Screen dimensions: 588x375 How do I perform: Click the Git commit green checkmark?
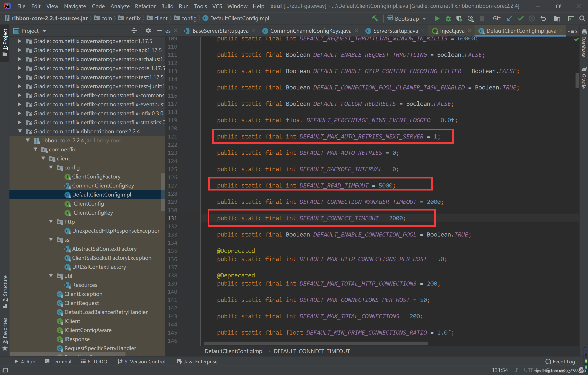pyautogui.click(x=521, y=18)
